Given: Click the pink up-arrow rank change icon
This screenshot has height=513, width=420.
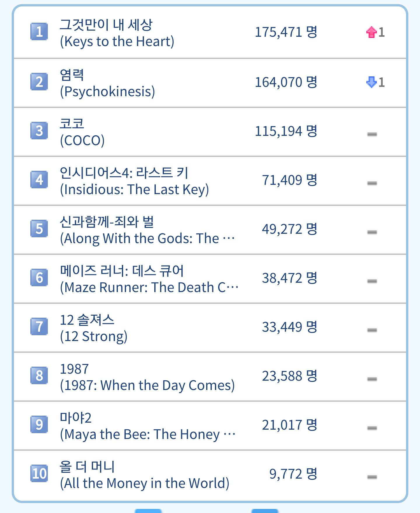Looking at the screenshot, I should pyautogui.click(x=371, y=32).
